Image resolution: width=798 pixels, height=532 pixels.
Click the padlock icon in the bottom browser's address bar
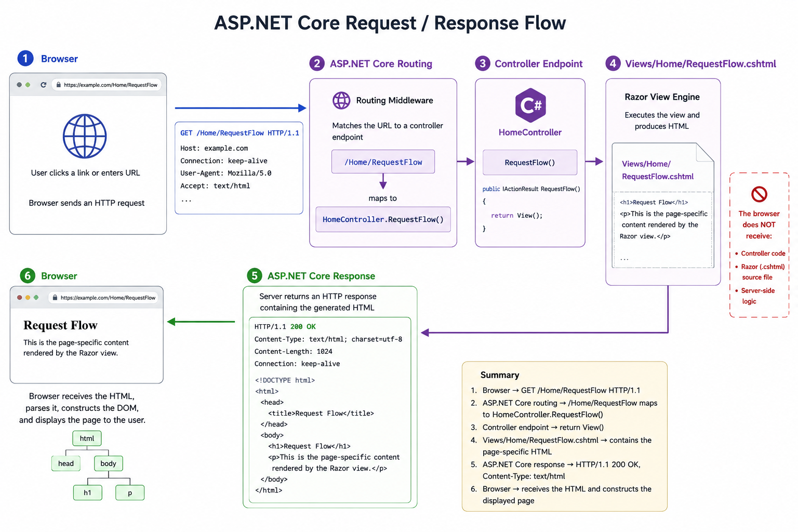pyautogui.click(x=55, y=298)
